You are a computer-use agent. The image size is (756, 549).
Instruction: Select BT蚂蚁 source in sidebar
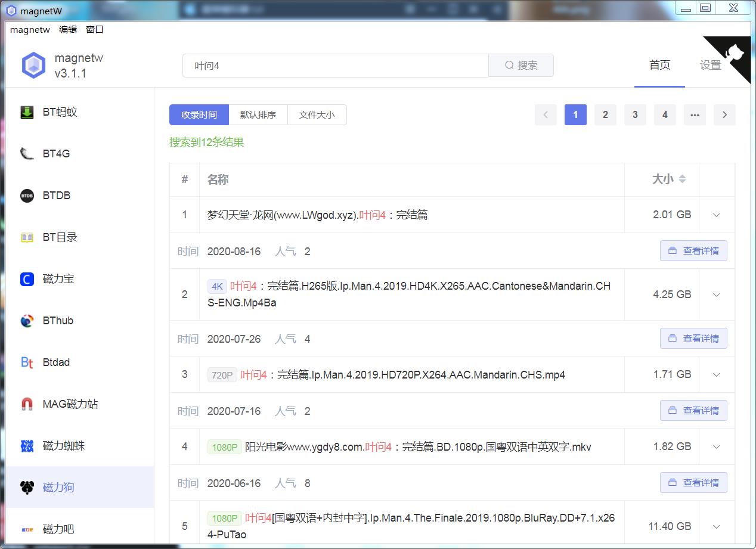pyautogui.click(x=79, y=112)
